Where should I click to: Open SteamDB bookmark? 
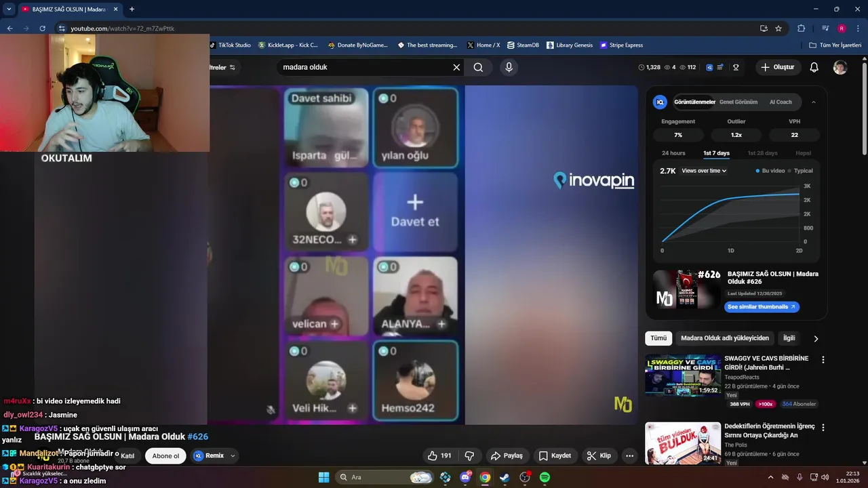click(x=523, y=45)
